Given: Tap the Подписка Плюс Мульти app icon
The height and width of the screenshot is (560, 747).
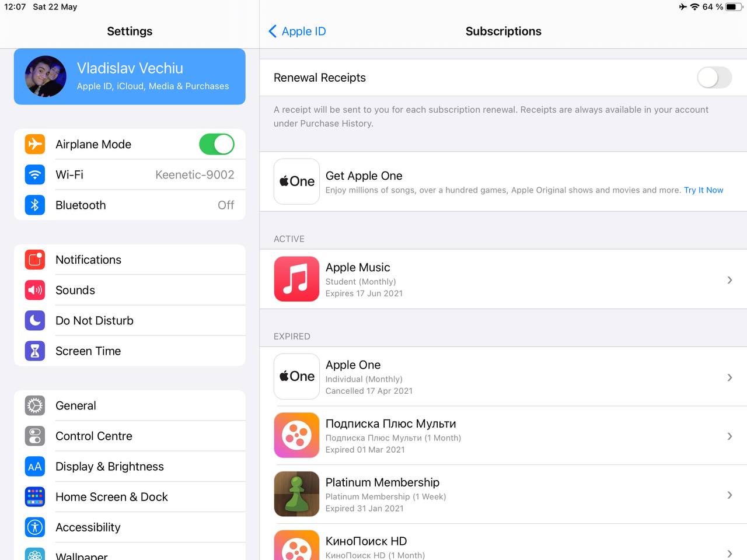Looking at the screenshot, I should 296,435.
